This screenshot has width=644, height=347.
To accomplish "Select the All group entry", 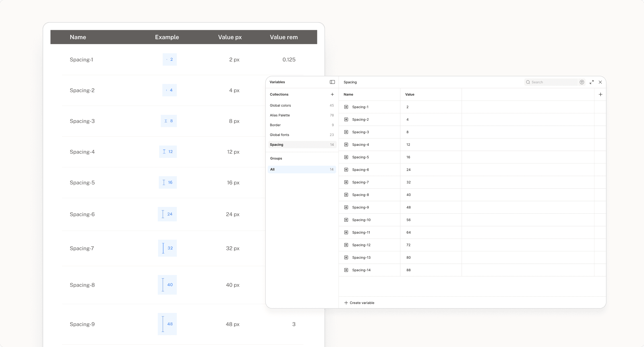I will pyautogui.click(x=301, y=170).
